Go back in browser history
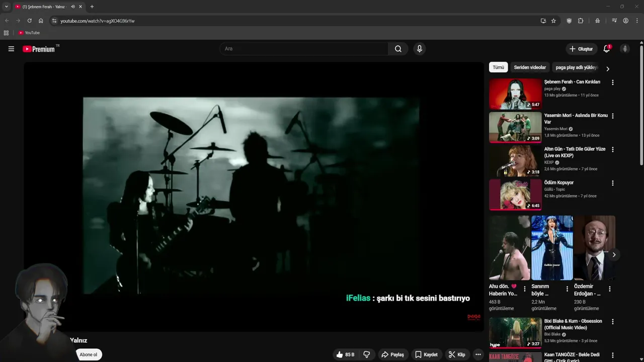This screenshot has width=644, height=362. (7, 21)
